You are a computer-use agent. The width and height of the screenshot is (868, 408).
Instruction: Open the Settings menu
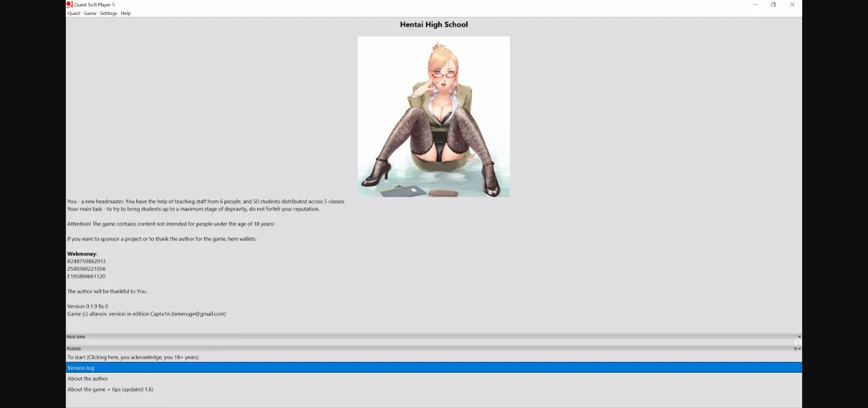point(108,13)
